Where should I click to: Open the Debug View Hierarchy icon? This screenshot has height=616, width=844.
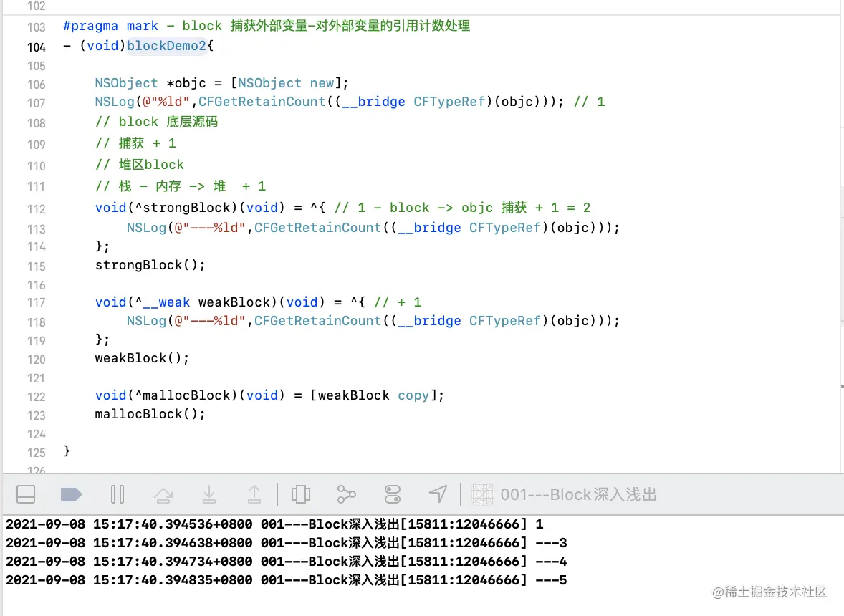pyautogui.click(x=301, y=494)
